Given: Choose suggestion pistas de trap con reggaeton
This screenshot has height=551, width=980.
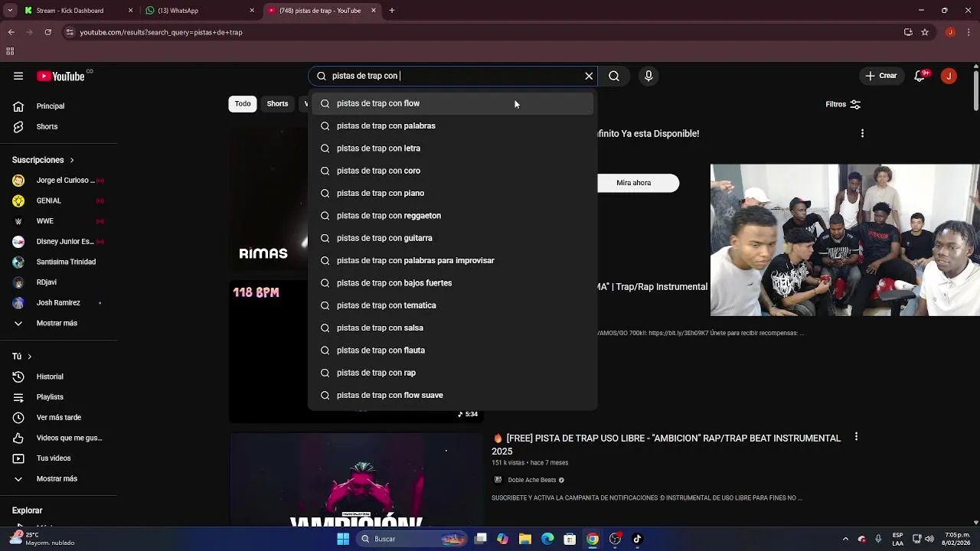Looking at the screenshot, I should point(452,216).
